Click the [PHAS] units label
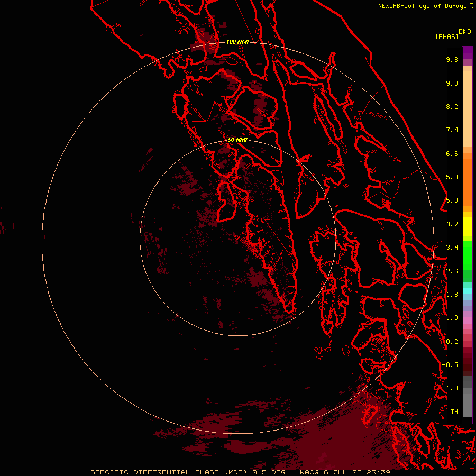This screenshot has height=476, width=476. tap(447, 36)
